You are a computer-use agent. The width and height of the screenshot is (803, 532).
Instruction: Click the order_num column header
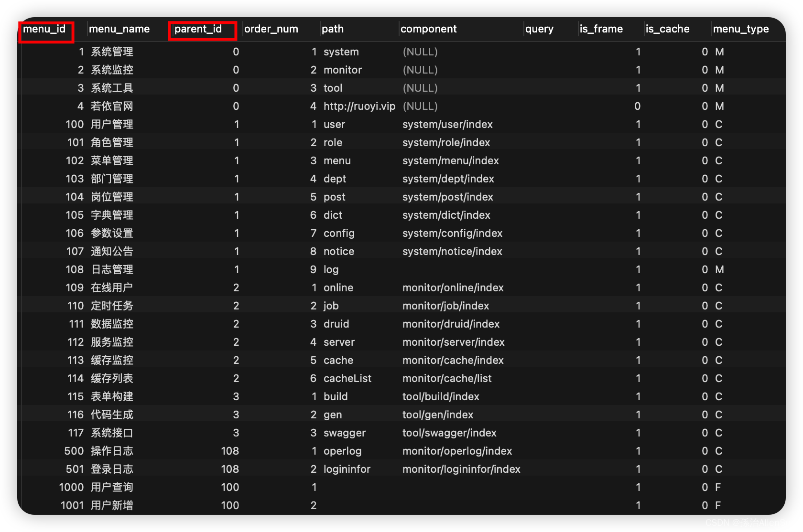click(271, 29)
